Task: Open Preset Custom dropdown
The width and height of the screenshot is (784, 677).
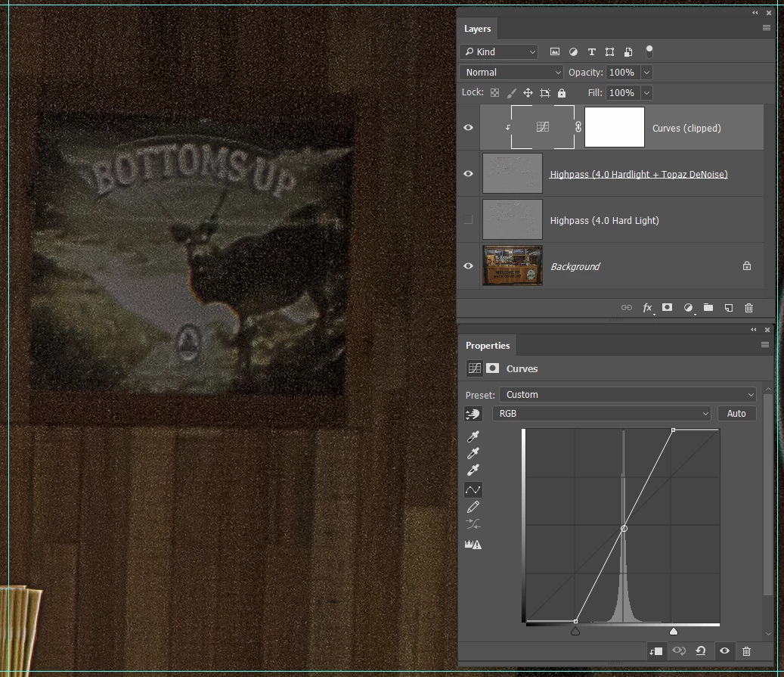Action: (628, 395)
